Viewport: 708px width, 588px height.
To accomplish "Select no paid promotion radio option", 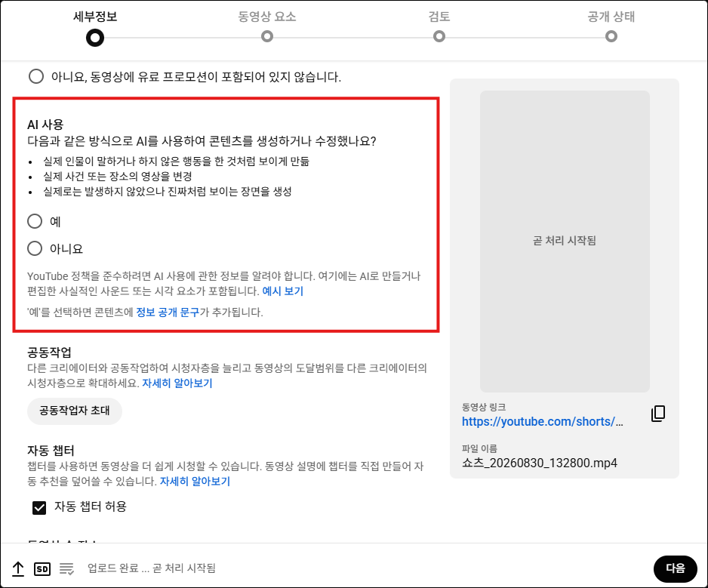I will click(x=36, y=76).
